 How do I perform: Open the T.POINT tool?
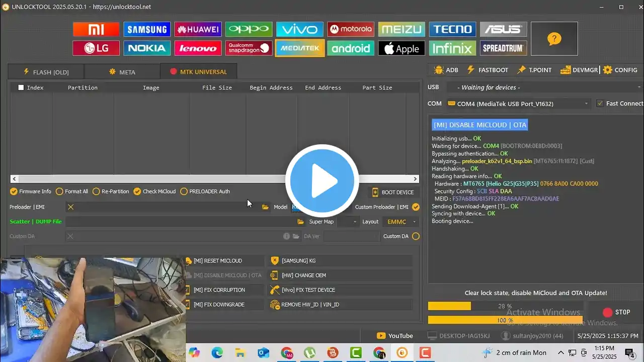pyautogui.click(x=534, y=70)
